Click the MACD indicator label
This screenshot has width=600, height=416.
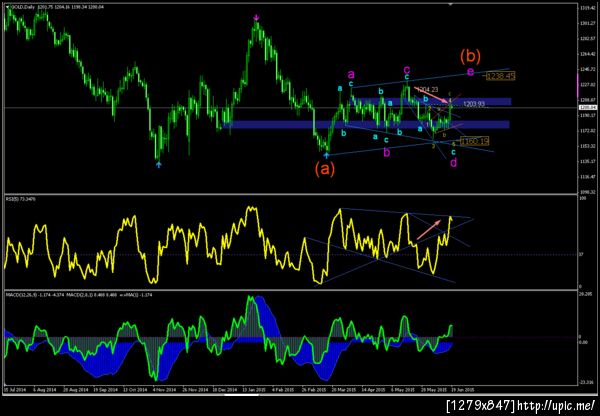pos(78,295)
